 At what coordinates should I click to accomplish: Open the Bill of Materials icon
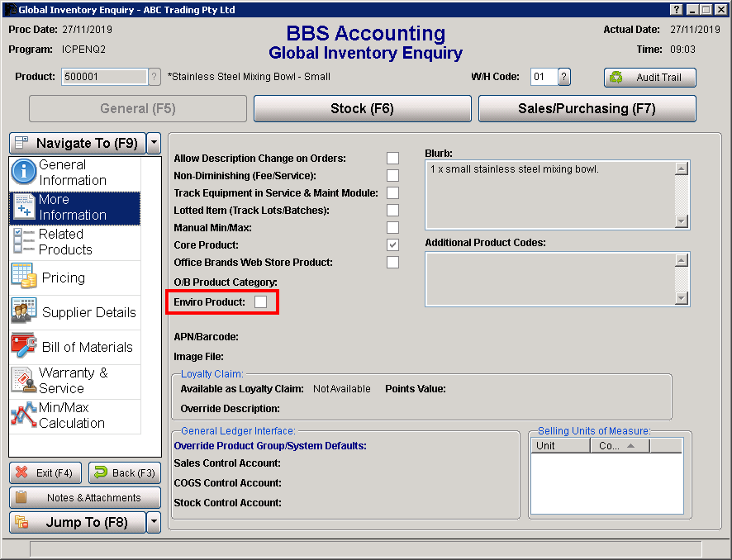24,347
